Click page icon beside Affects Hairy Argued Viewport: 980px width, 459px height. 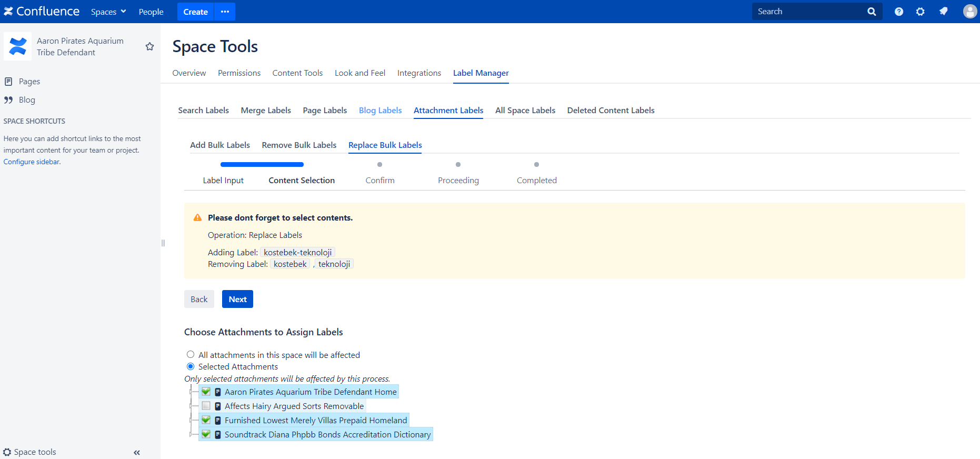coord(217,406)
